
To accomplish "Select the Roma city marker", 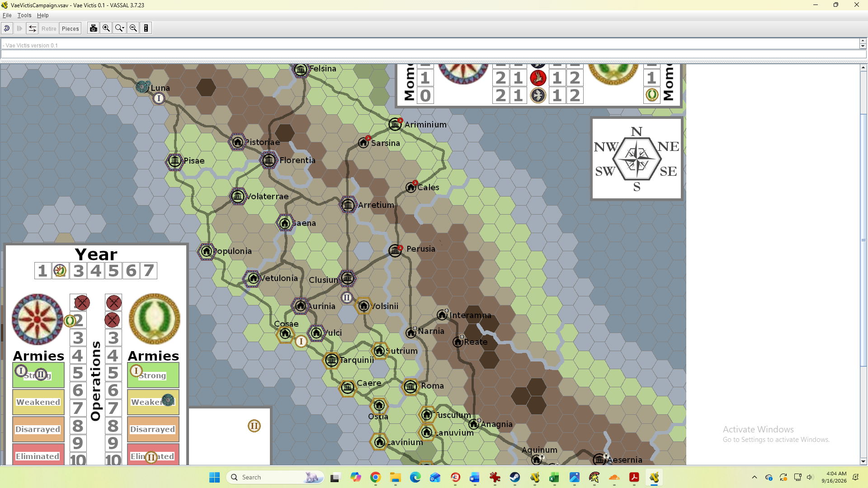I will point(410,387).
